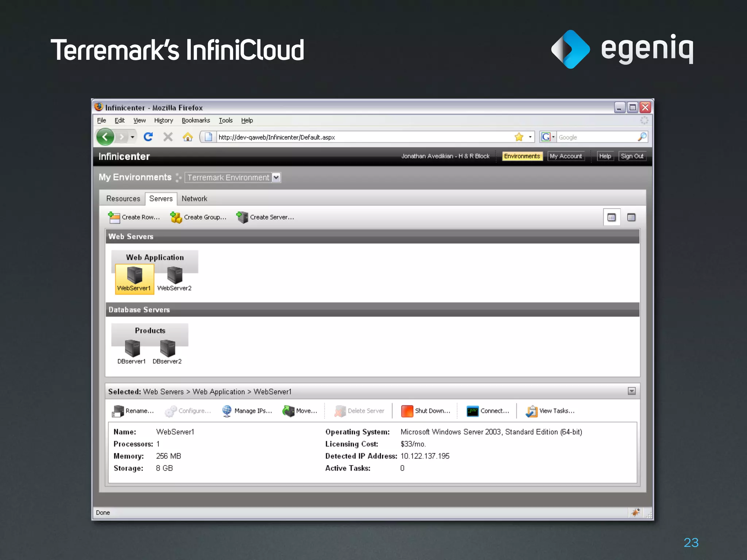Open the Bookmarks menu
This screenshot has height=560, width=747.
click(x=196, y=120)
